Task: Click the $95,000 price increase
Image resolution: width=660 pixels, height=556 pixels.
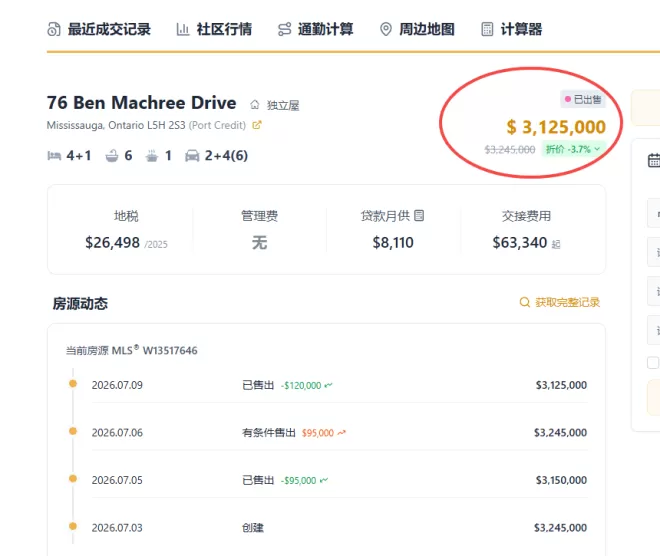Action: 318,433
